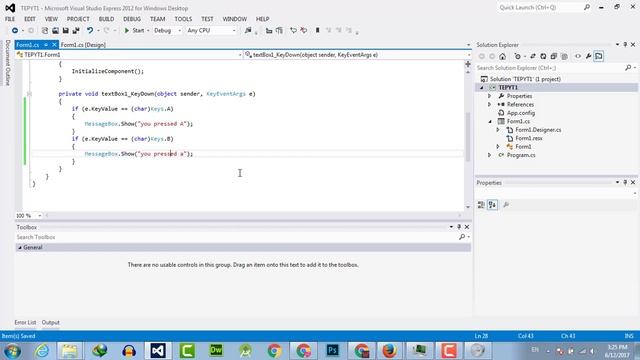Click the Property Pages icon in Properties panel
This screenshot has width=640, height=360.
[506, 205]
